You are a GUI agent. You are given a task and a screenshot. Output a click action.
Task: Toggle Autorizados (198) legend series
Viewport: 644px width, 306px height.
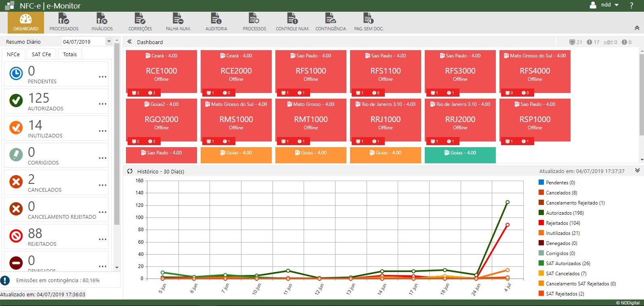tap(564, 213)
